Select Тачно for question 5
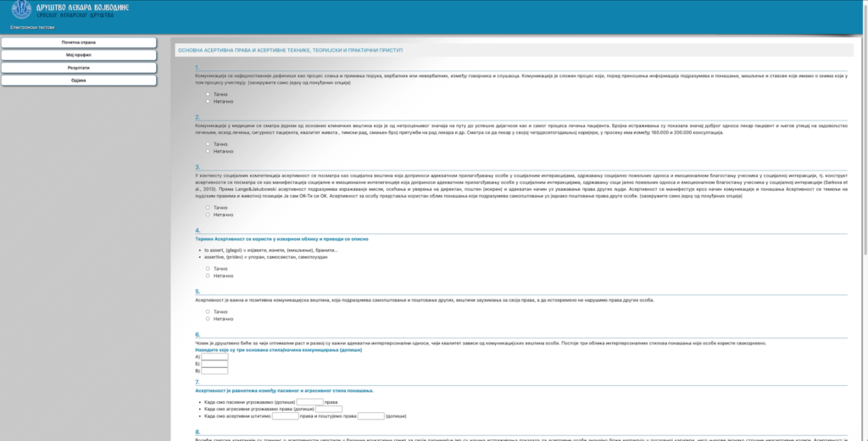 pyautogui.click(x=209, y=312)
